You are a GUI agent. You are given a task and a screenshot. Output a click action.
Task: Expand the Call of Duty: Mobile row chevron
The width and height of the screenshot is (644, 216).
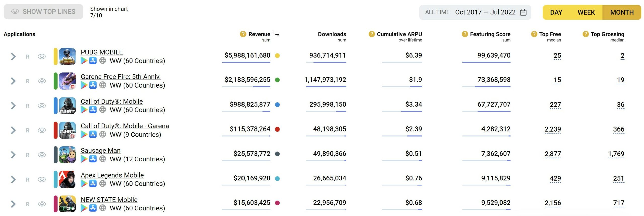coord(13,106)
